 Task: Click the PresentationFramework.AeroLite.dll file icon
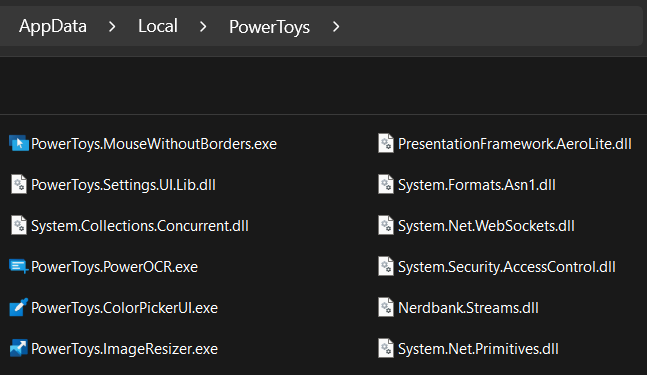click(386, 143)
